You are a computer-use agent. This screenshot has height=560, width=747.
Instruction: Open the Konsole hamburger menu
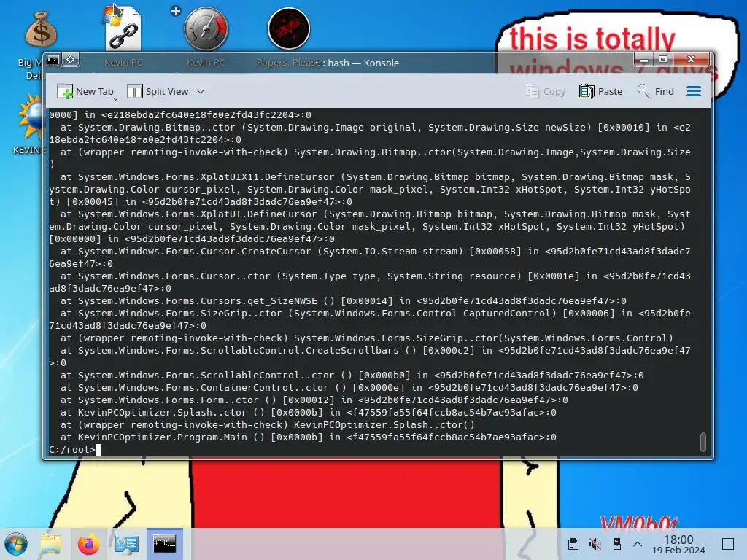(694, 91)
